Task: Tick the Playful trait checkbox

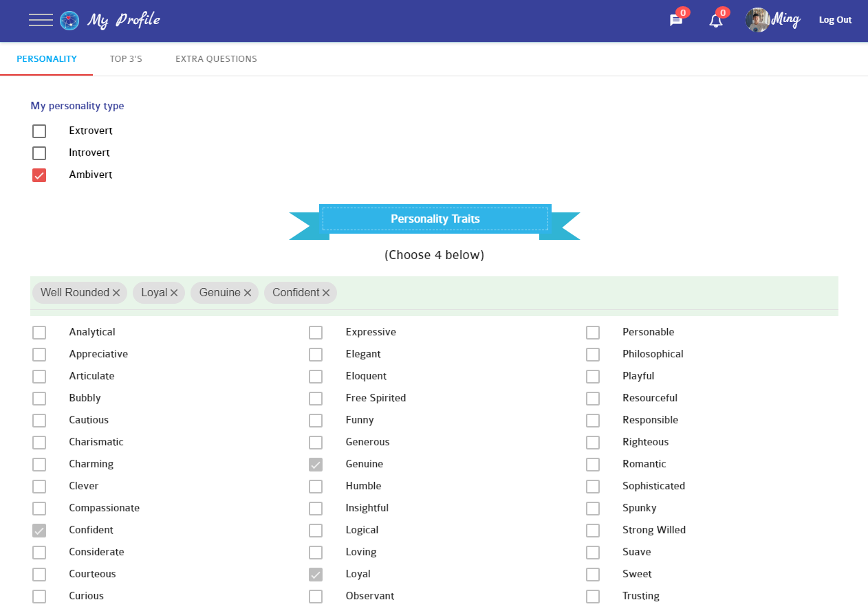Action: coord(593,377)
